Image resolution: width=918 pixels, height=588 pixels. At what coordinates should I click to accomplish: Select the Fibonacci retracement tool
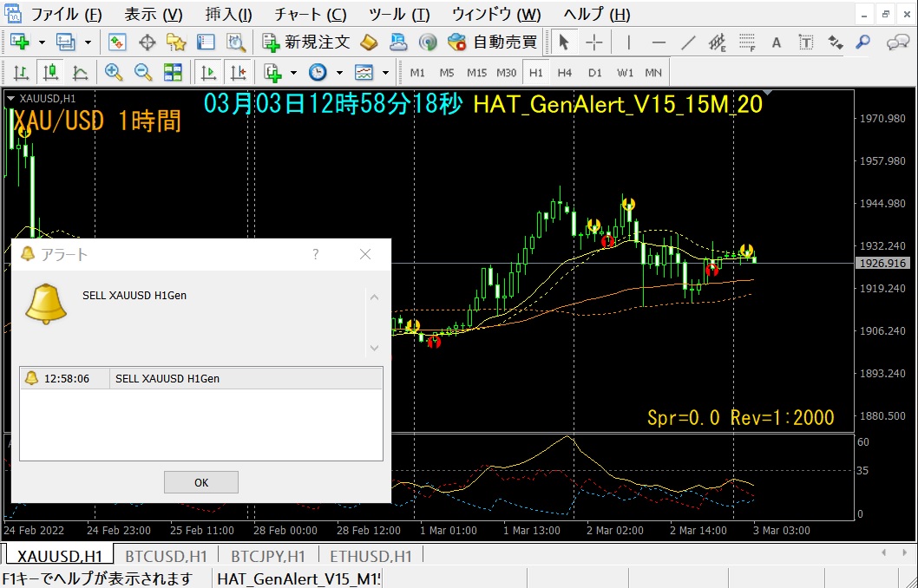(x=747, y=42)
